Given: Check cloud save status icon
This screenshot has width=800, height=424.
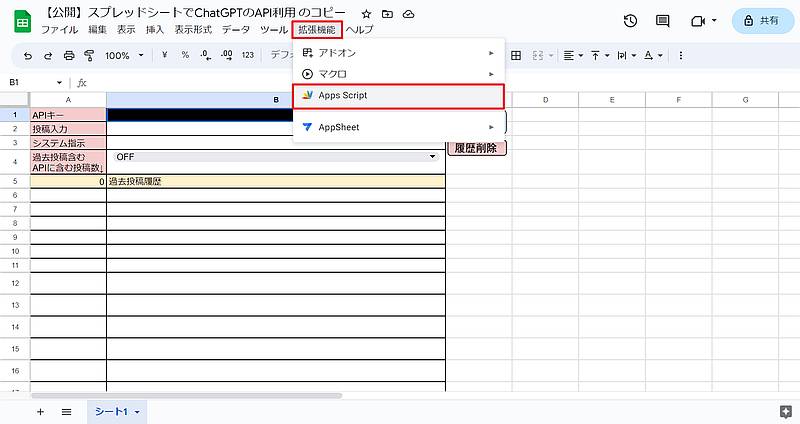Looking at the screenshot, I should [408, 14].
